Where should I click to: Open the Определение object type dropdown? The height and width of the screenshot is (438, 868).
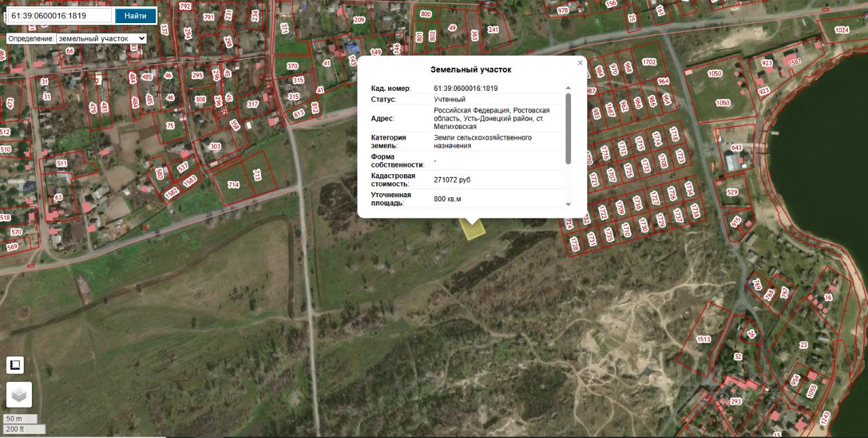coord(102,39)
